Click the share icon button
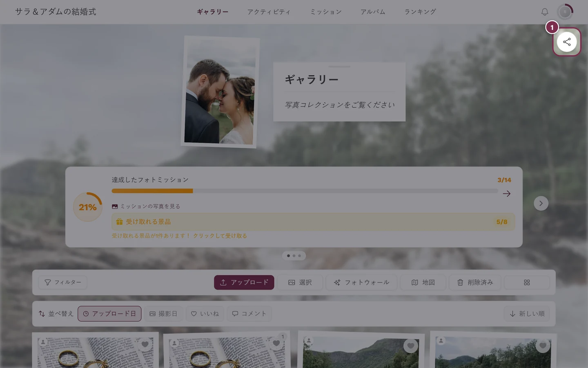The width and height of the screenshot is (588, 368). (x=567, y=42)
